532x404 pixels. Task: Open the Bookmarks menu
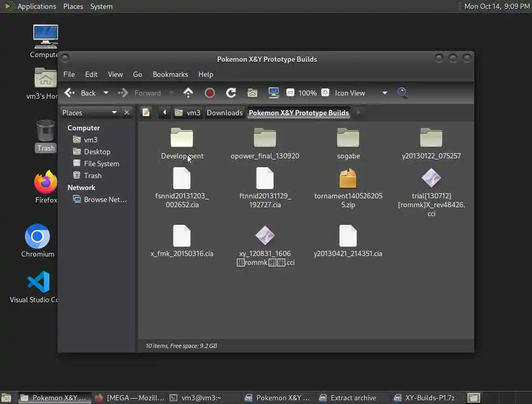pos(170,74)
